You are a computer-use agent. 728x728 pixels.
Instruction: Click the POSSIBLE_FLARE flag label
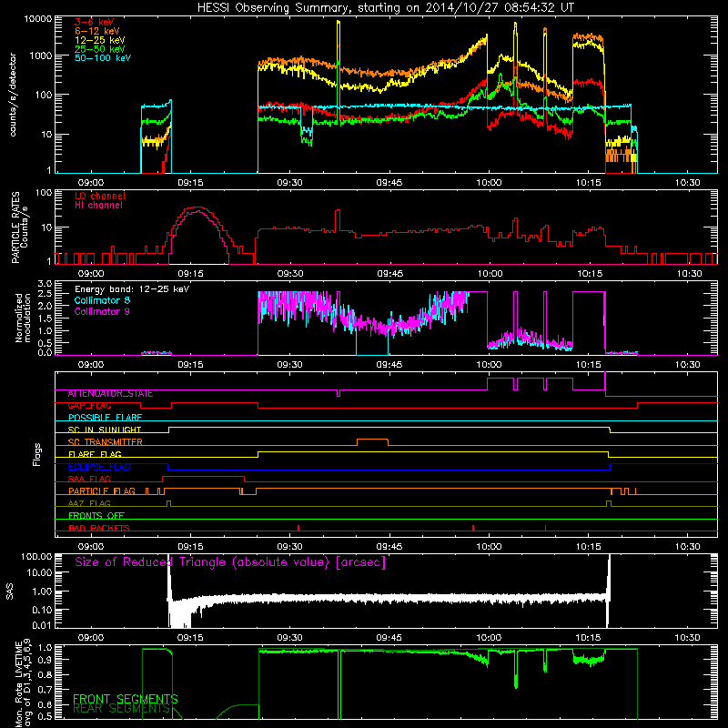105,418
